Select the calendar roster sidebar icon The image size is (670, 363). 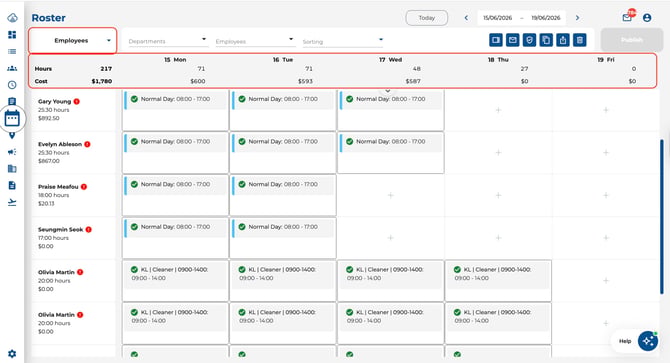click(12, 118)
